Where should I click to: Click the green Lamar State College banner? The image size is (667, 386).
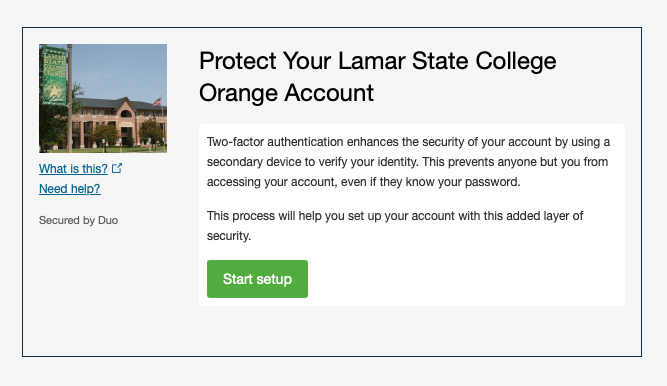click(x=54, y=75)
